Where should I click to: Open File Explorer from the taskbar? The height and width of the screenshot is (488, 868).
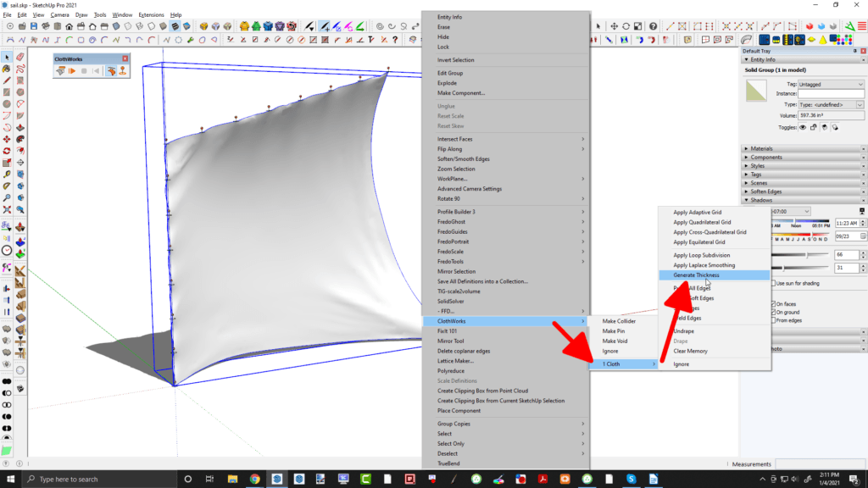(x=232, y=480)
